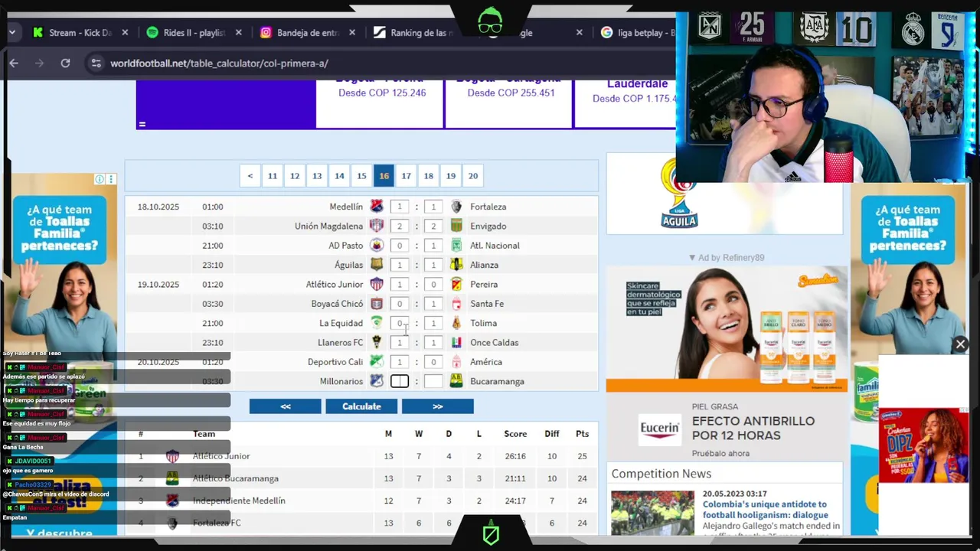Close the Rides II playlist tab
The width and height of the screenshot is (980, 551).
pos(239,33)
